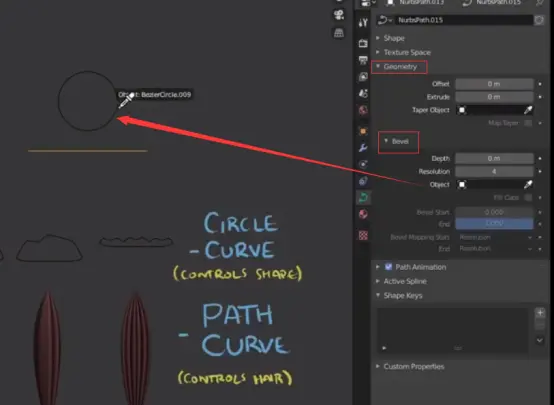The height and width of the screenshot is (405, 554).
Task: Collapse the Geometry panel
Action: [x=378, y=66]
